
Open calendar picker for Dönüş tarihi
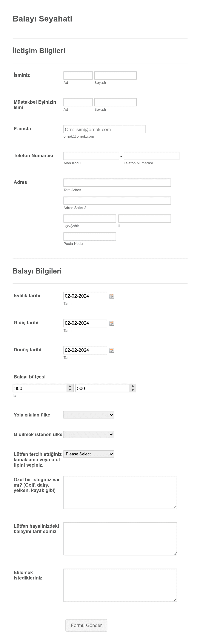pyautogui.click(x=112, y=350)
